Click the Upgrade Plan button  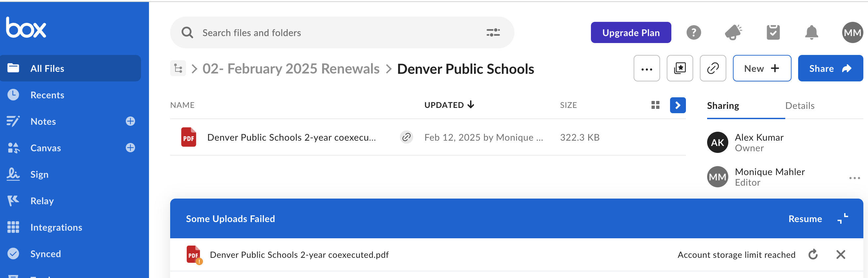(x=631, y=32)
